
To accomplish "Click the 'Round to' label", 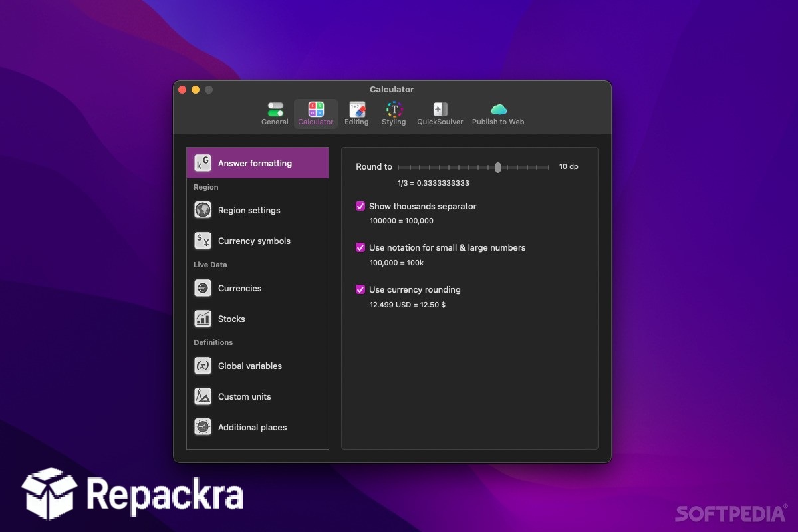I will (x=374, y=166).
